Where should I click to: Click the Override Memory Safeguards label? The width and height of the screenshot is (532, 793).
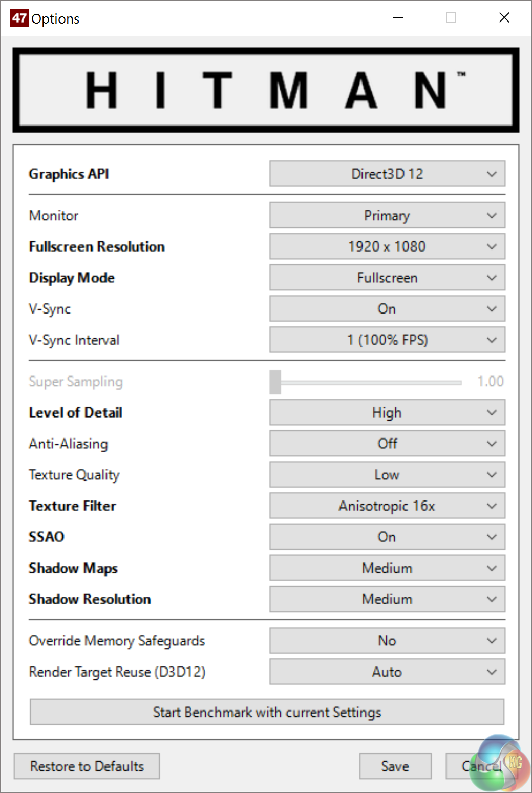click(117, 641)
